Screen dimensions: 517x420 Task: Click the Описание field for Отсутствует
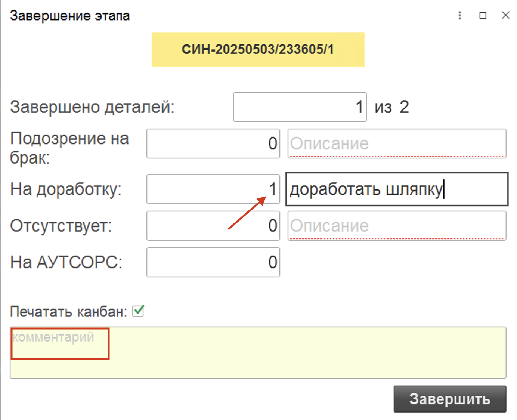397,226
